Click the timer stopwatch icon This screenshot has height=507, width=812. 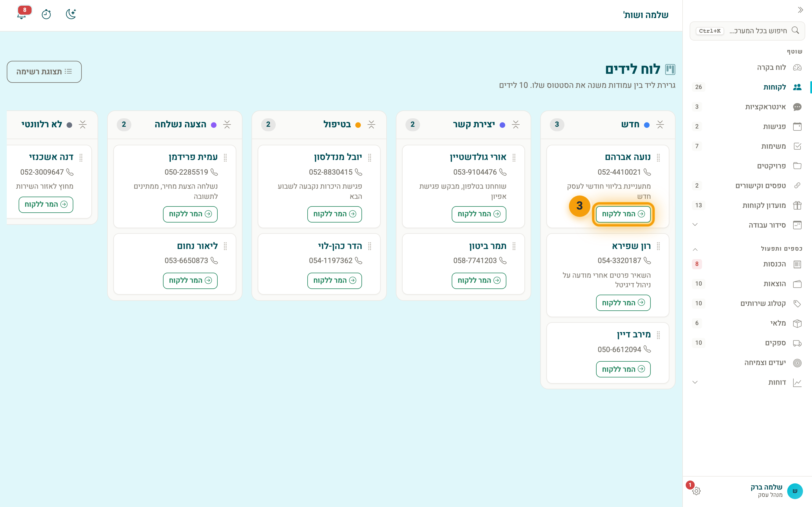click(46, 14)
